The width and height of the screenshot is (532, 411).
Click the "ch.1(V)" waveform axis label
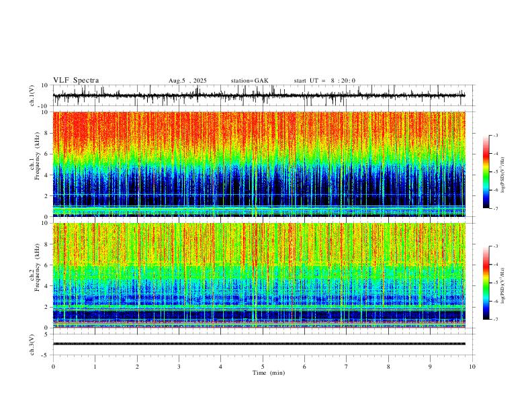(32, 95)
